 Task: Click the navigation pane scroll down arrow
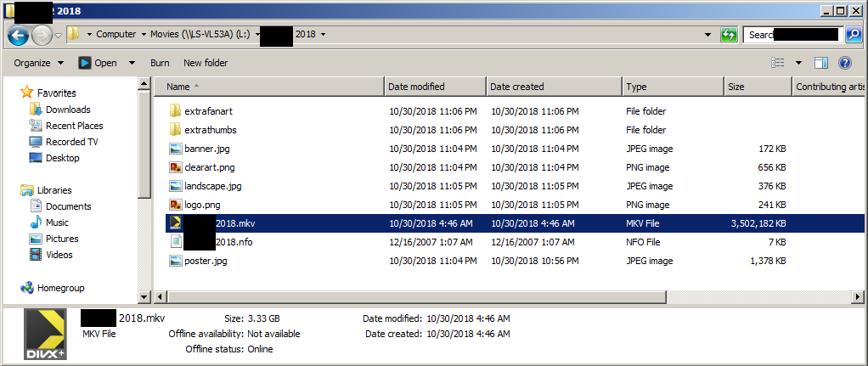point(144,297)
